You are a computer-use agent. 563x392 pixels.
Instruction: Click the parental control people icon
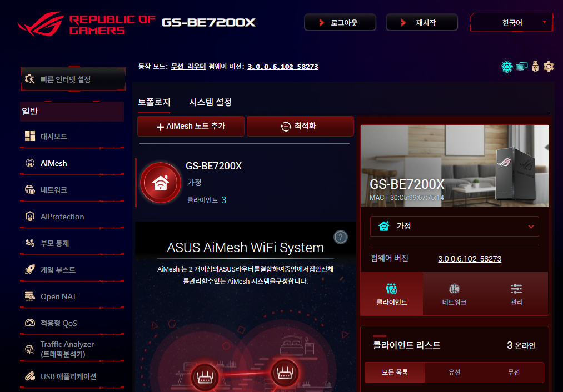[x=30, y=243]
